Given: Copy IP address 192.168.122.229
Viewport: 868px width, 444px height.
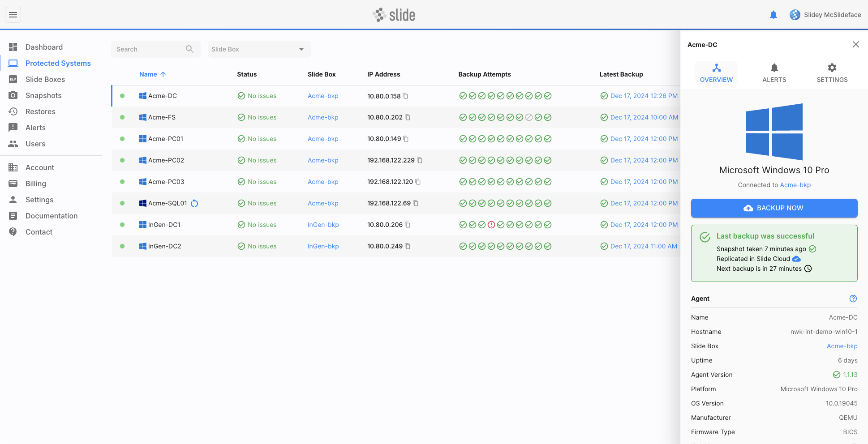Looking at the screenshot, I should [x=420, y=160].
